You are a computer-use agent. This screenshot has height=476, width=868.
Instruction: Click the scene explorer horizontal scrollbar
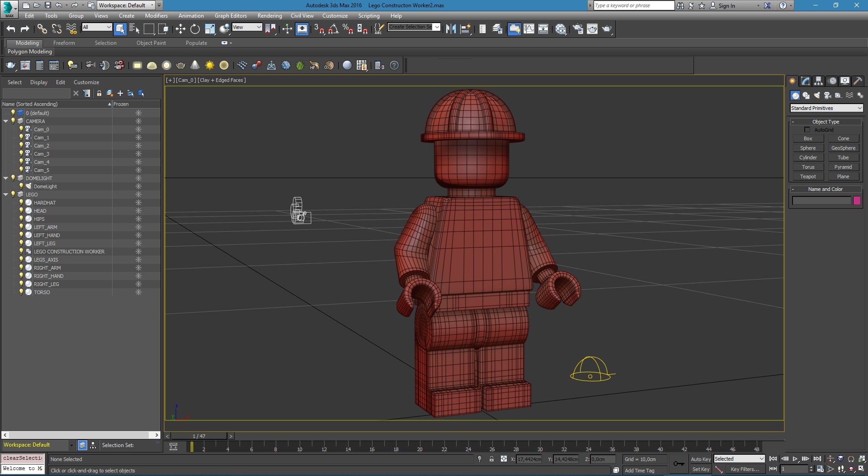pos(81,435)
